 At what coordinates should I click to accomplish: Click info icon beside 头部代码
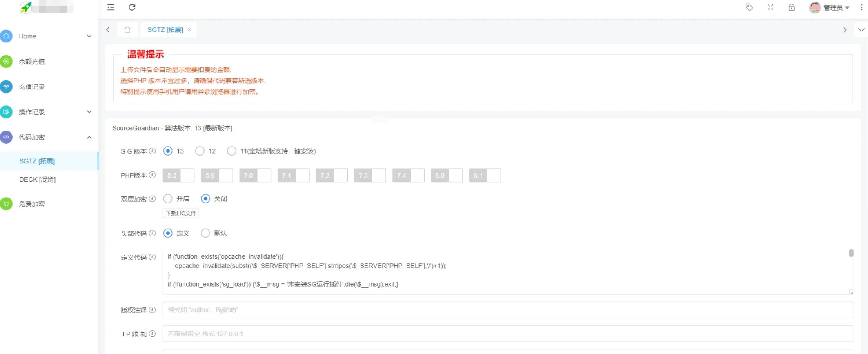(x=152, y=233)
